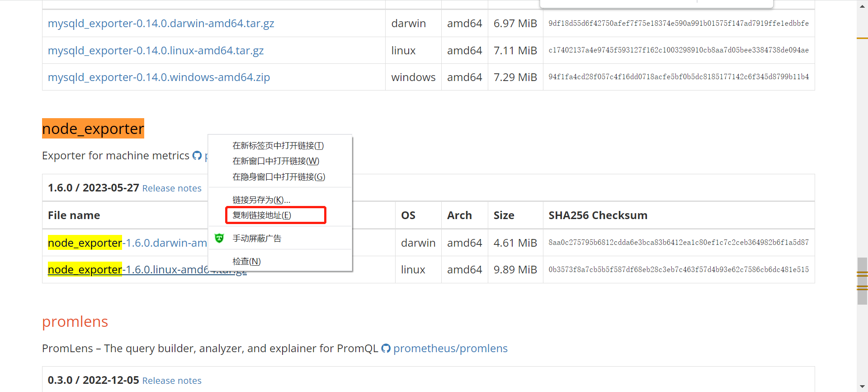This screenshot has width=868, height=392.
Task: Click the GitHub icon beside 'Exporter for machine metrics'
Action: click(197, 156)
